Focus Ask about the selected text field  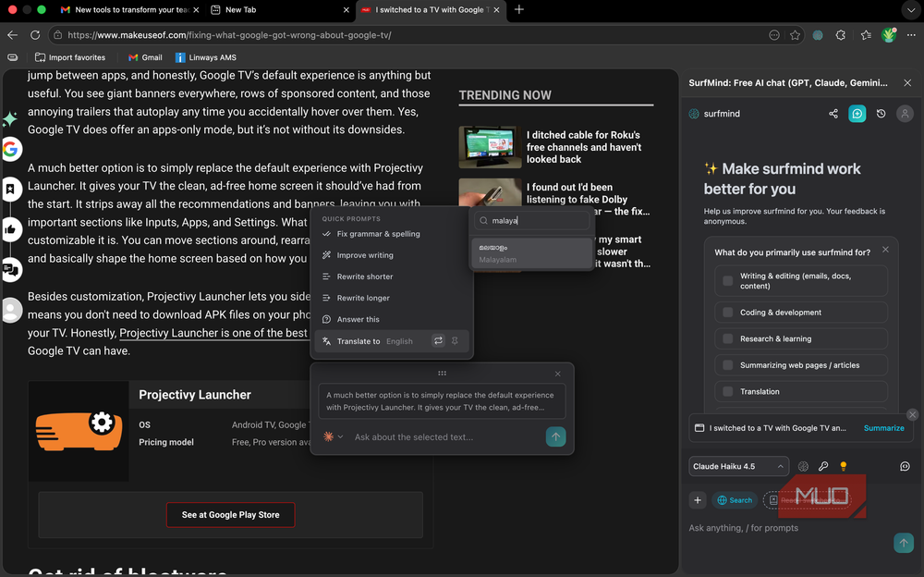(446, 437)
